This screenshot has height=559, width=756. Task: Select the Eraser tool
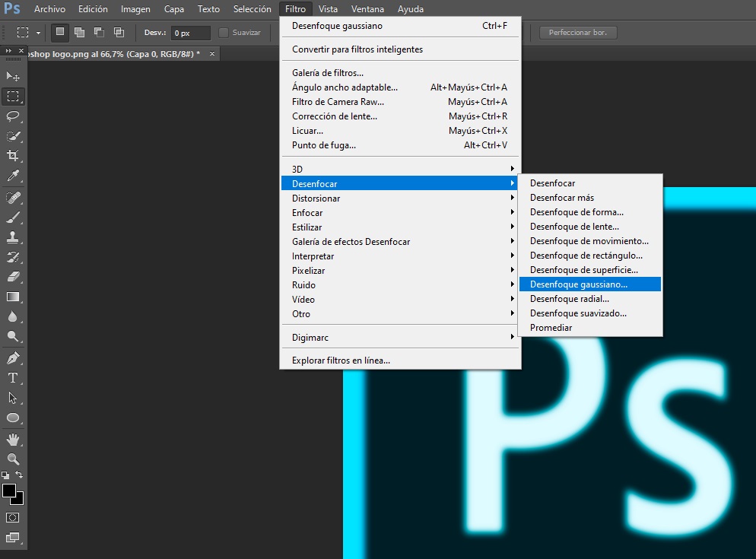[13, 277]
